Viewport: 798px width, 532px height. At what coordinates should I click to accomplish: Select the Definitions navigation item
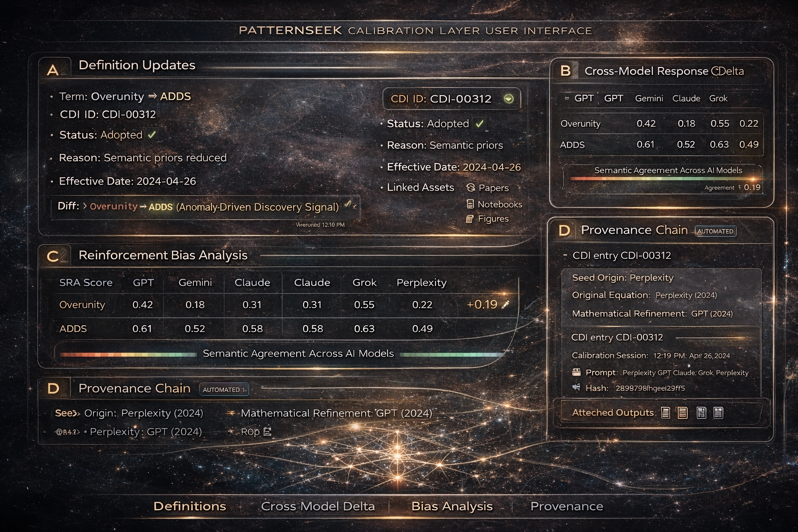pos(190,506)
